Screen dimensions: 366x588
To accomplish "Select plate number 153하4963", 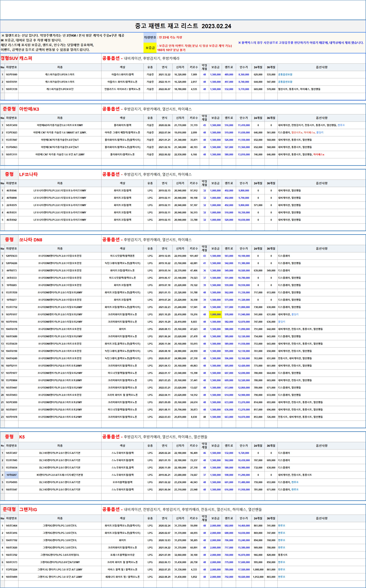I will pos(12,147).
